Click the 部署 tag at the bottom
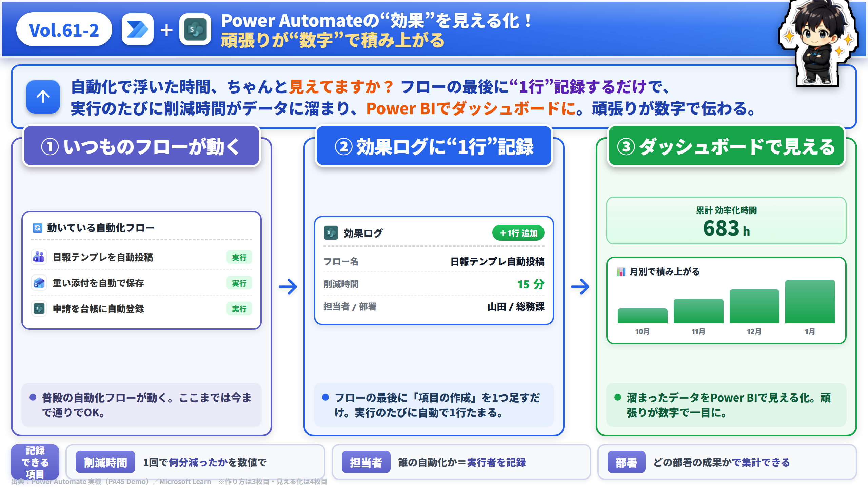 626,462
